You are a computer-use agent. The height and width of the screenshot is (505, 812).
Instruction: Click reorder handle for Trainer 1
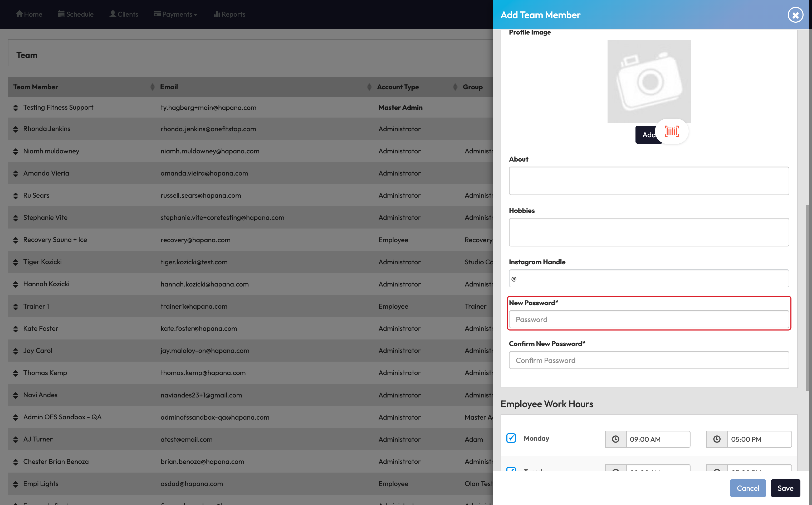[15, 306]
